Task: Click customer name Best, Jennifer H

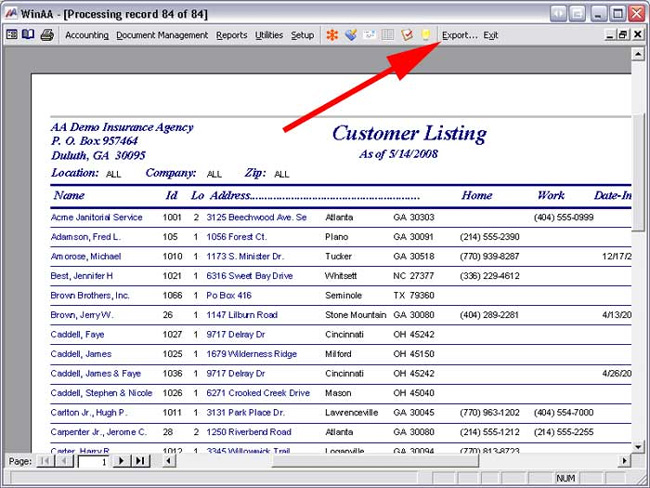Action: pos(81,276)
